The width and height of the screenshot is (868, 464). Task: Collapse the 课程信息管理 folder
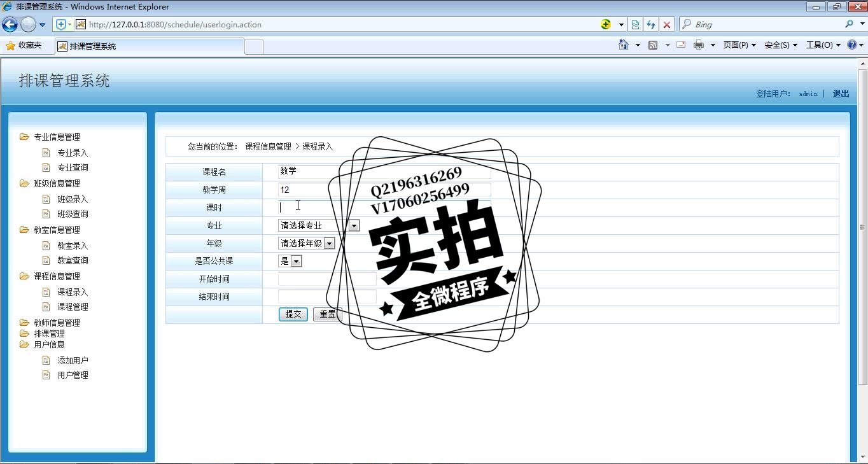point(57,276)
